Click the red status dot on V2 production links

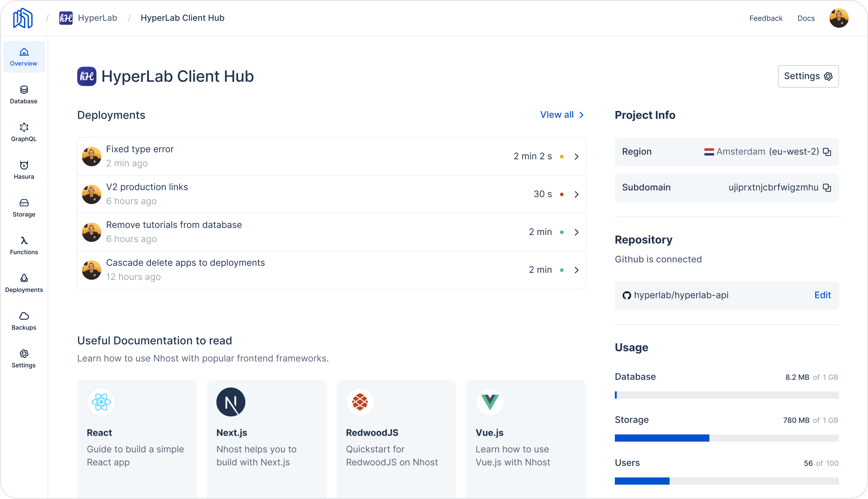point(562,195)
